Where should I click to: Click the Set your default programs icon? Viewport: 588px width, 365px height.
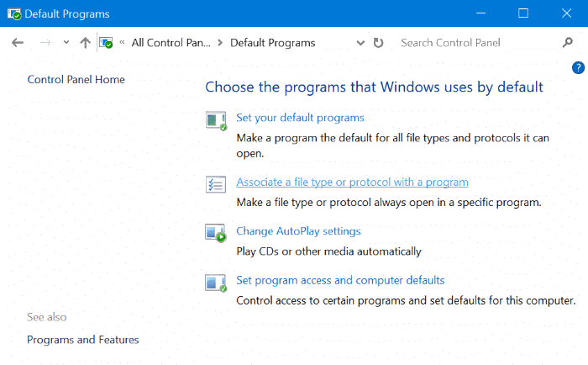pyautogui.click(x=216, y=120)
